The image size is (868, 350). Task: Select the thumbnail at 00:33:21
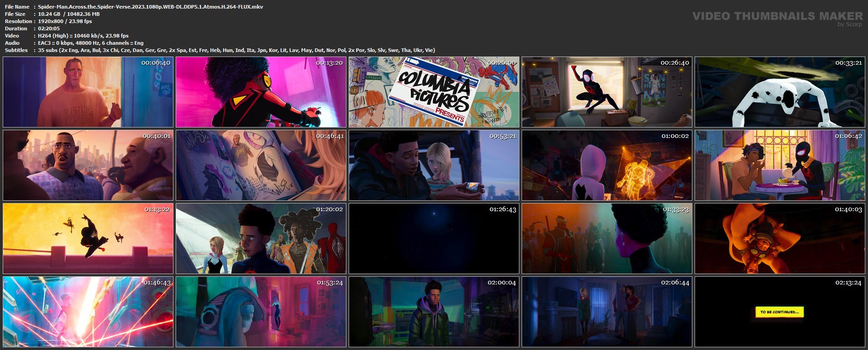point(780,92)
